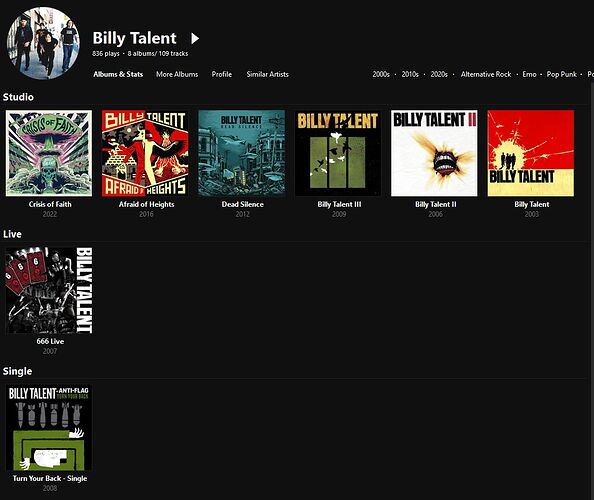Open the 666 Live album cover

click(x=49, y=291)
